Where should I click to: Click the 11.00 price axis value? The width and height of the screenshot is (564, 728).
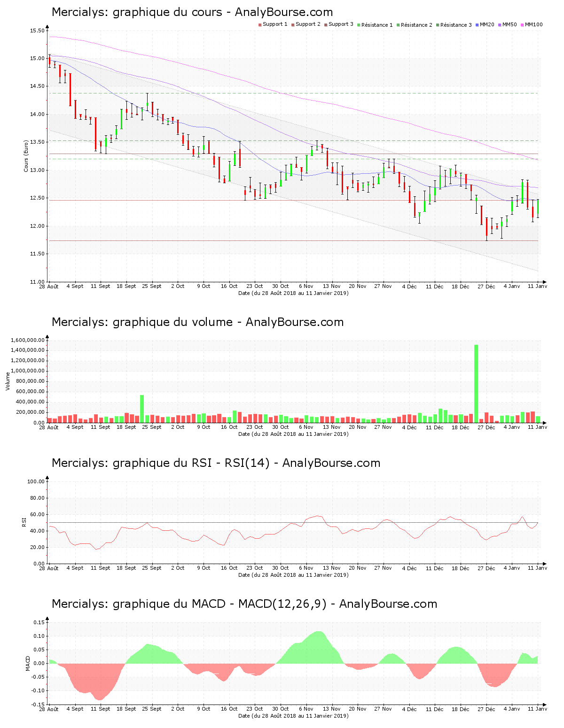37,282
